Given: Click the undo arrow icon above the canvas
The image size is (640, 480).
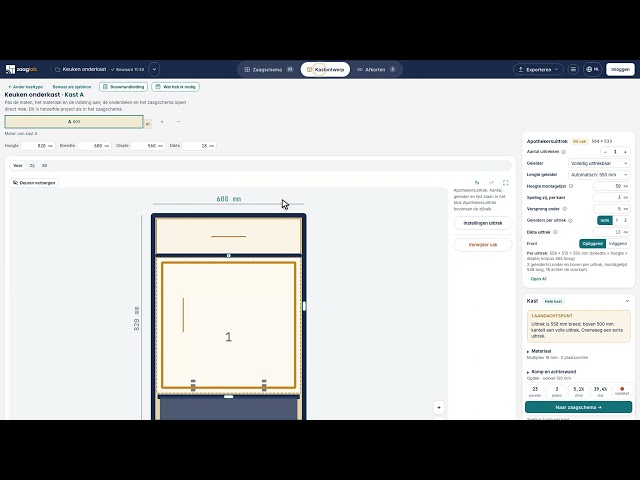Looking at the screenshot, I should click(477, 183).
